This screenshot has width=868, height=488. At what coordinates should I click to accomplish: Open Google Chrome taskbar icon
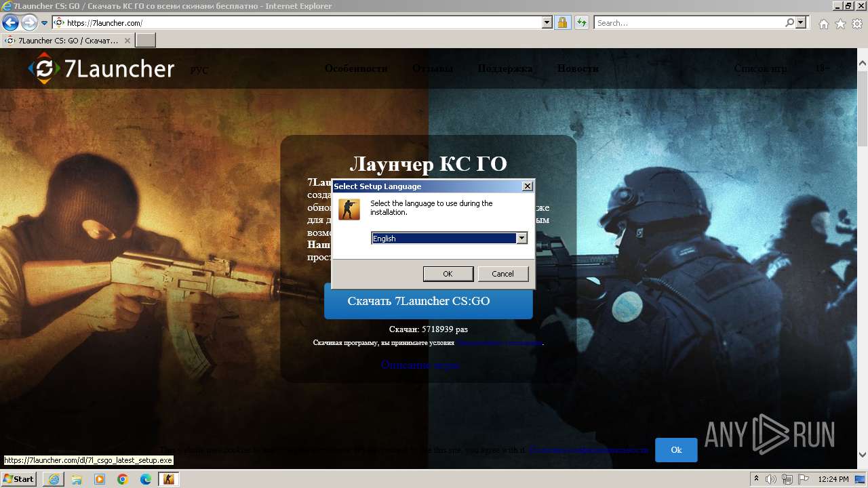[x=123, y=479]
